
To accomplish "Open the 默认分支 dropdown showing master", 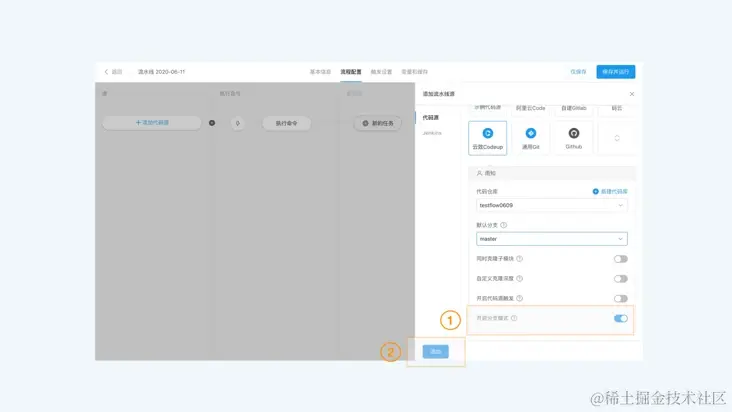I will tap(552, 239).
